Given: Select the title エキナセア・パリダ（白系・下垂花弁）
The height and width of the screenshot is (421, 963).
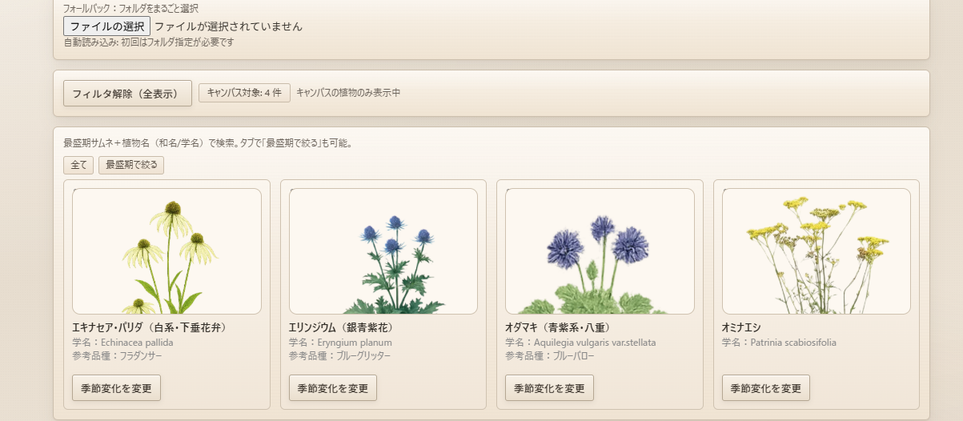Looking at the screenshot, I should (x=150, y=328).
